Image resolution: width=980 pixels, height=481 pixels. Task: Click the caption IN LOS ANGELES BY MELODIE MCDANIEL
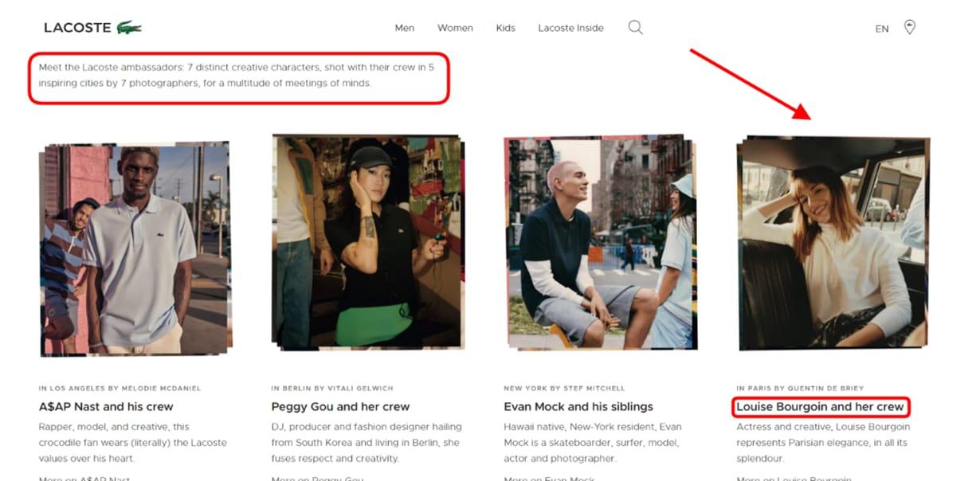click(120, 389)
